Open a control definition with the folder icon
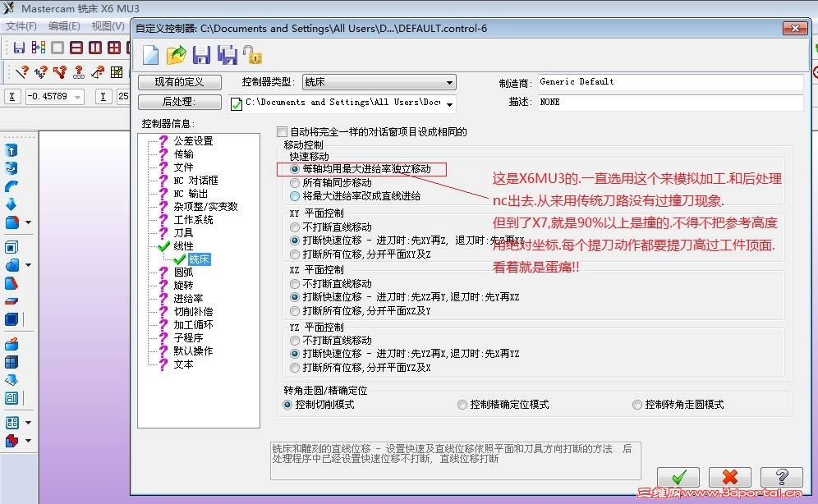Image resolution: width=818 pixels, height=504 pixels. (x=177, y=55)
